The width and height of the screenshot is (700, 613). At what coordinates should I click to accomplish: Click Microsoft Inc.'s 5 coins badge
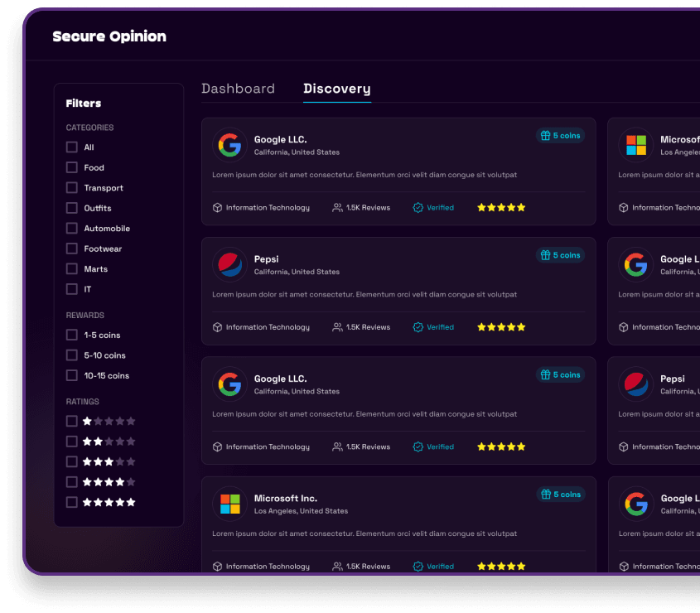click(560, 495)
